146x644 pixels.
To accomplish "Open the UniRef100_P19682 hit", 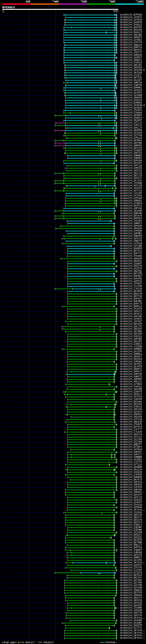I will click(131, 151).
